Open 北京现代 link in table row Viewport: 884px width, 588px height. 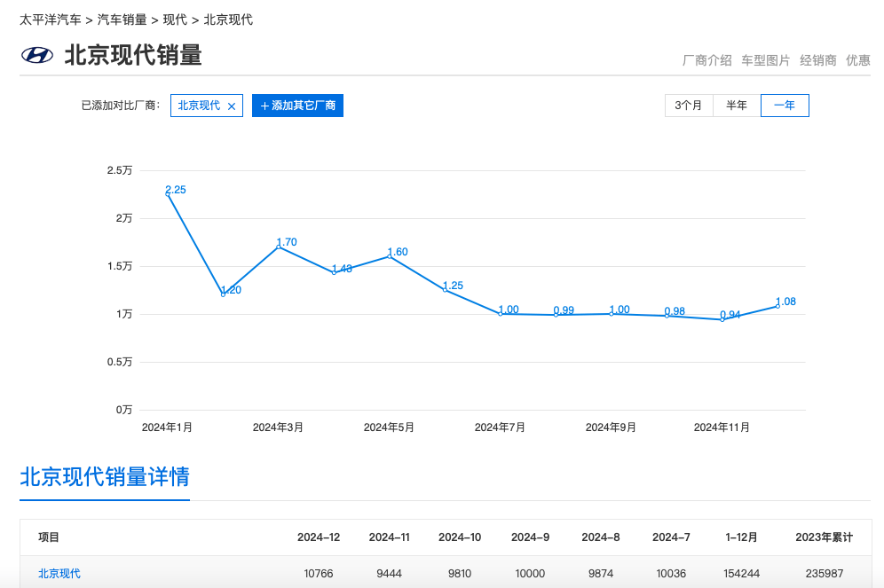(x=59, y=574)
